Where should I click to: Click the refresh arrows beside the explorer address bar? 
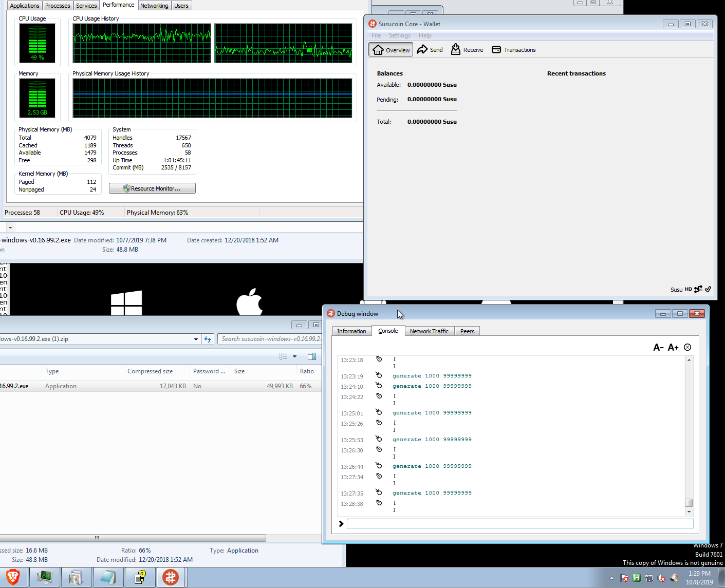tap(208, 339)
